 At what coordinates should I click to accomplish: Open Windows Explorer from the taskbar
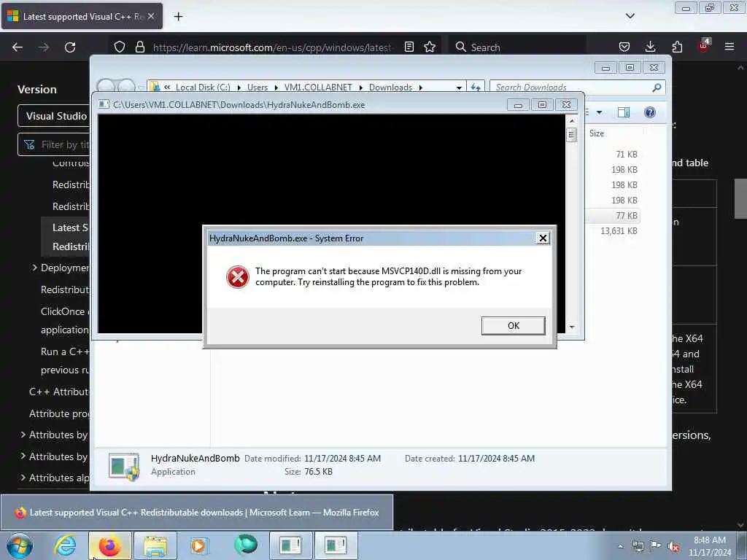[x=155, y=545]
